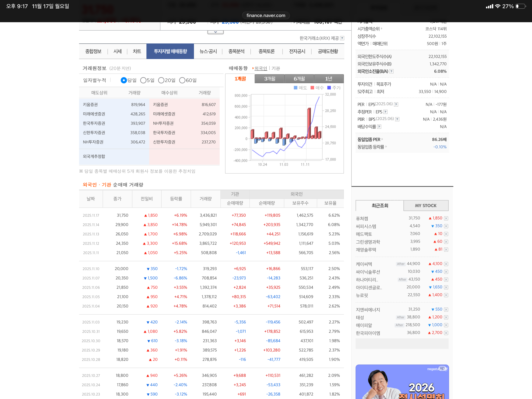
Task: Open the 3개월 chart tab
Action: 269,79
